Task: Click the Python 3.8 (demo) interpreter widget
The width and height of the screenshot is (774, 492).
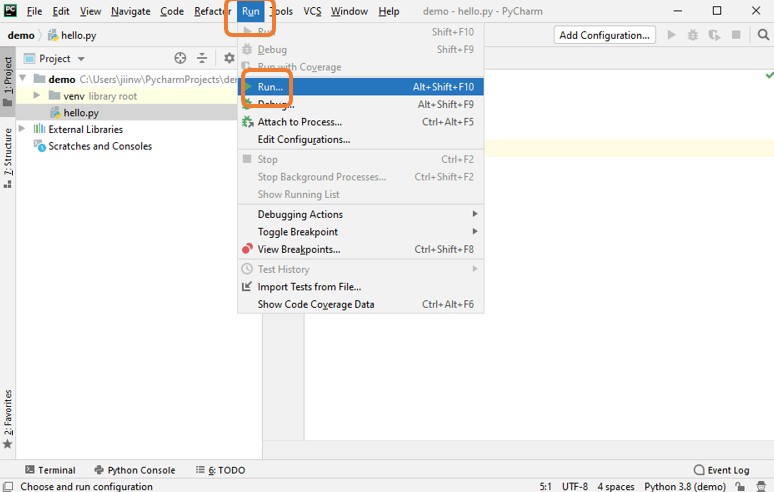Action: (x=685, y=487)
